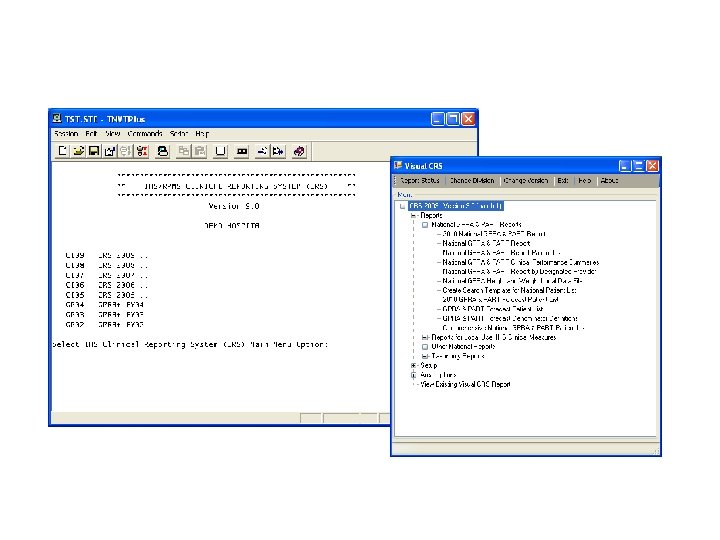Expand the Area Options tree node
The height and width of the screenshot is (540, 720).
pyautogui.click(x=414, y=375)
